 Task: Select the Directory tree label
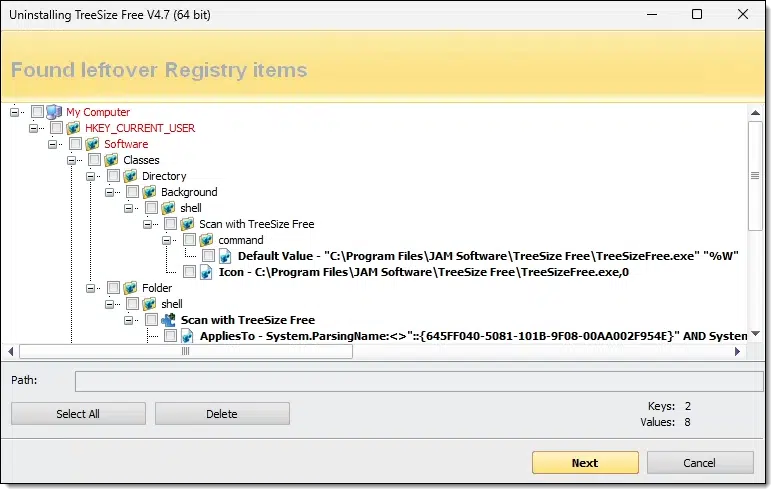click(164, 176)
